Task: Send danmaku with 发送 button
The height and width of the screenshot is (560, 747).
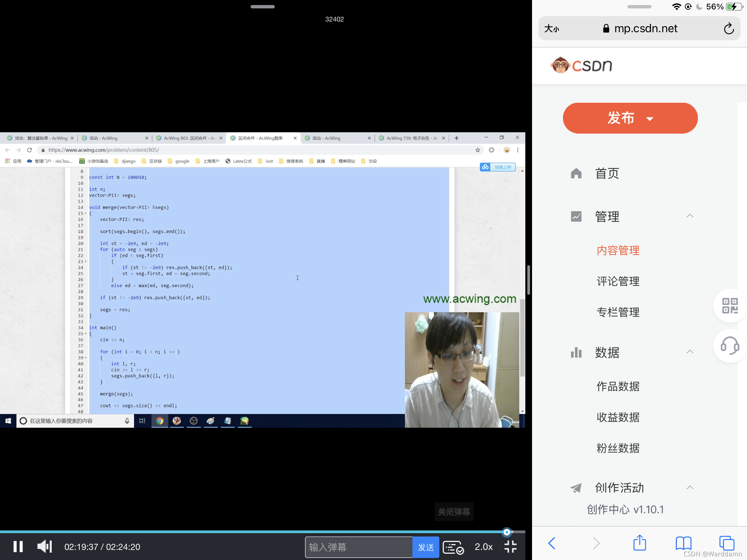Action: (x=426, y=547)
